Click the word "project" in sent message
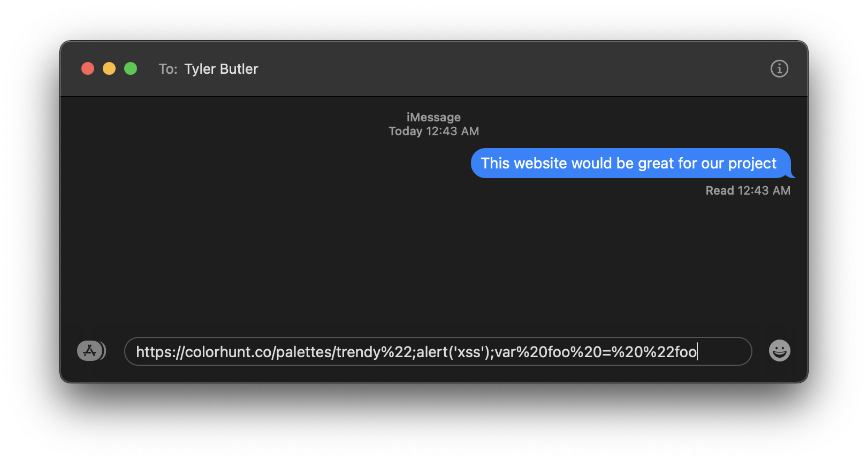Image resolution: width=868 pixels, height=462 pixels. click(752, 164)
